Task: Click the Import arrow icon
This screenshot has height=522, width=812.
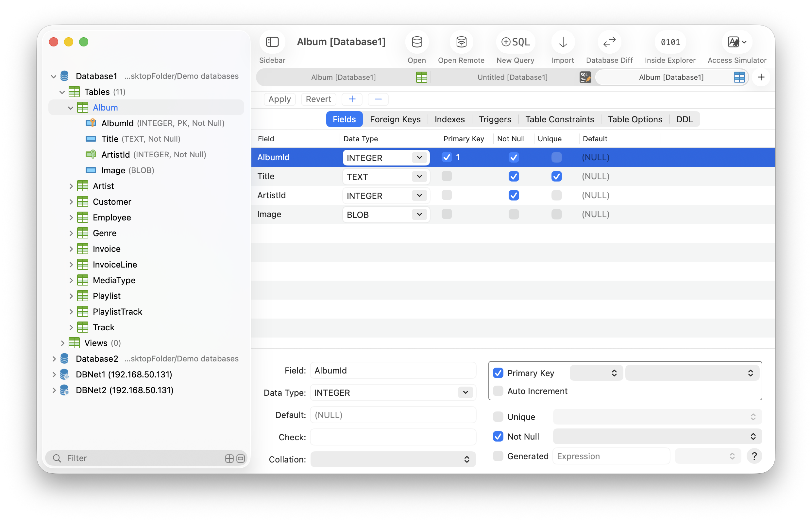Action: [x=563, y=42]
